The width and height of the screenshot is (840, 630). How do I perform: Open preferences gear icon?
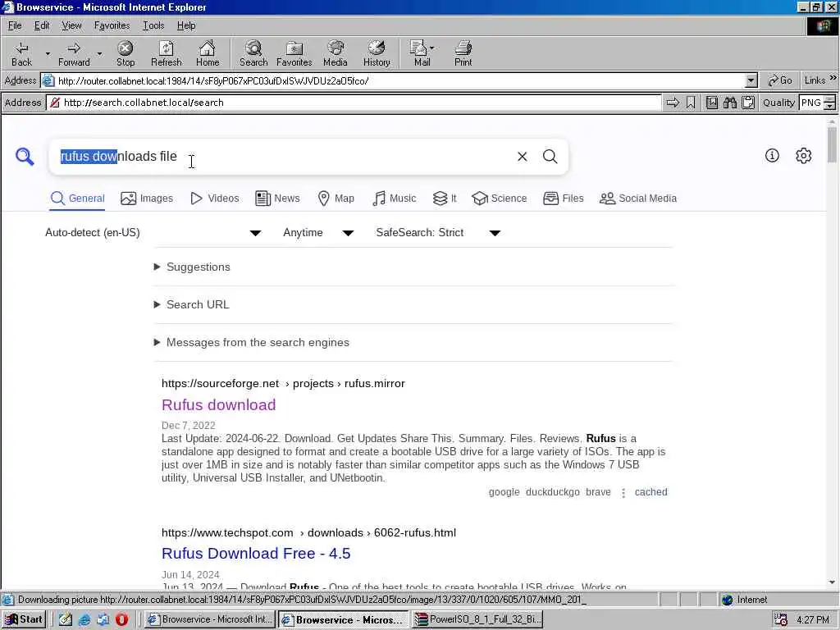804,156
